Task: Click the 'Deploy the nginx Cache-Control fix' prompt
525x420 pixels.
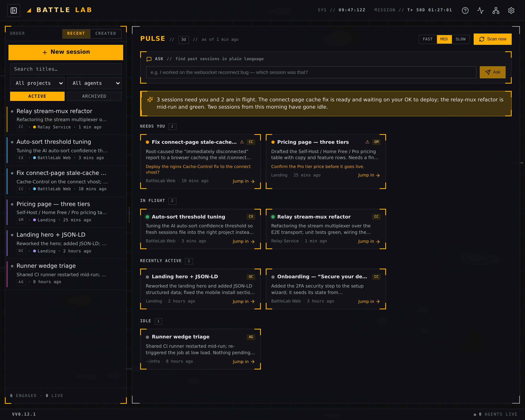Action: [x=198, y=169]
